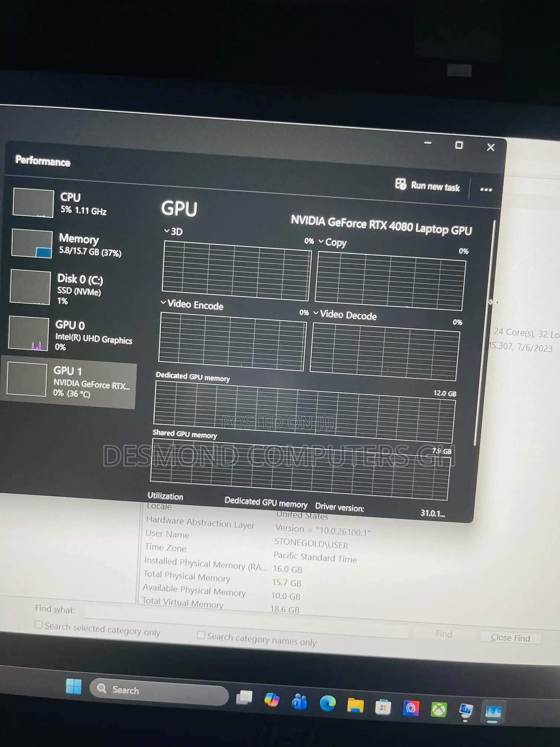The width and height of the screenshot is (560, 747).
Task: Select Total Virtual Memory row
Action: pyautogui.click(x=221, y=605)
